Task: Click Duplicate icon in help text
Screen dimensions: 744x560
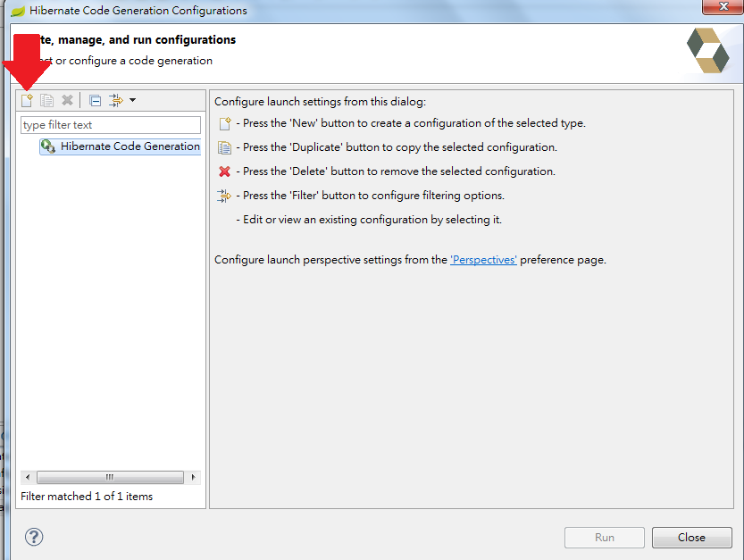Action: [224, 147]
